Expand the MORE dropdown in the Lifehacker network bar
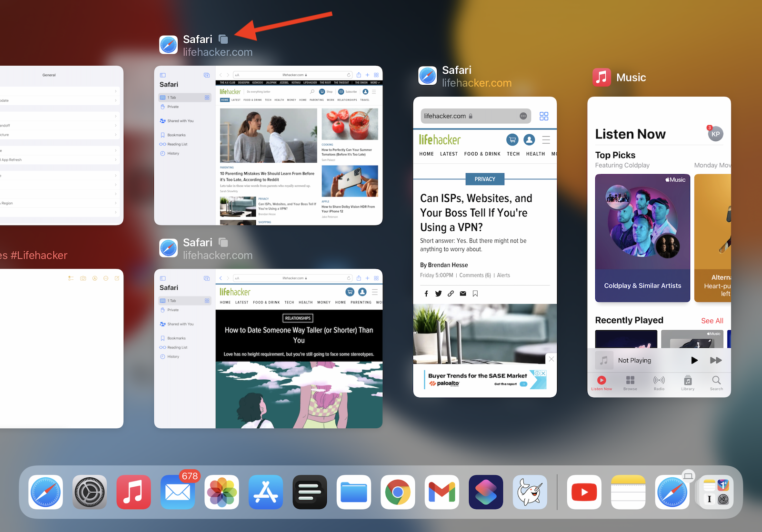Image resolution: width=762 pixels, height=532 pixels. pos(375,82)
